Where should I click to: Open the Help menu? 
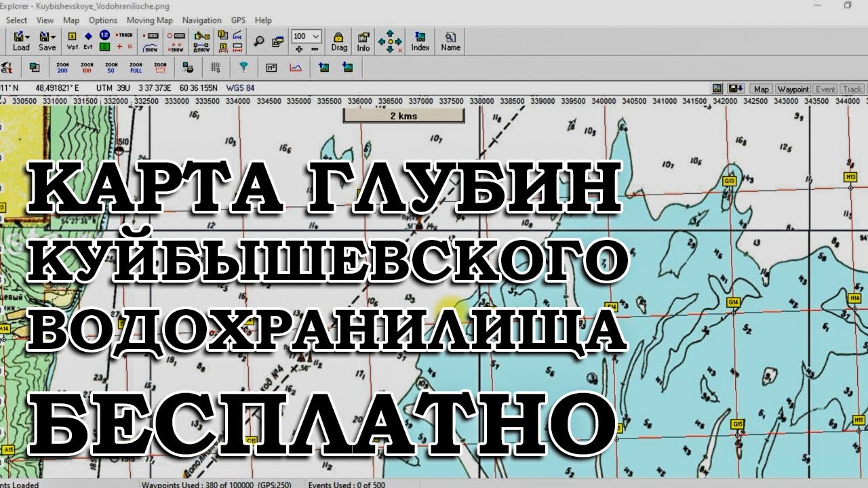tap(263, 20)
